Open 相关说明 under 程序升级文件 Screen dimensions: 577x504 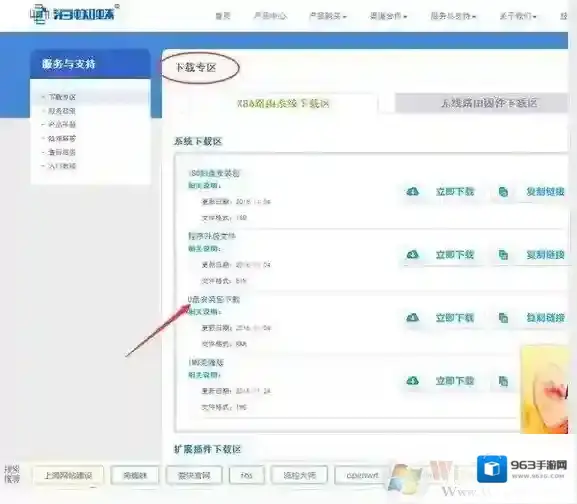point(204,249)
